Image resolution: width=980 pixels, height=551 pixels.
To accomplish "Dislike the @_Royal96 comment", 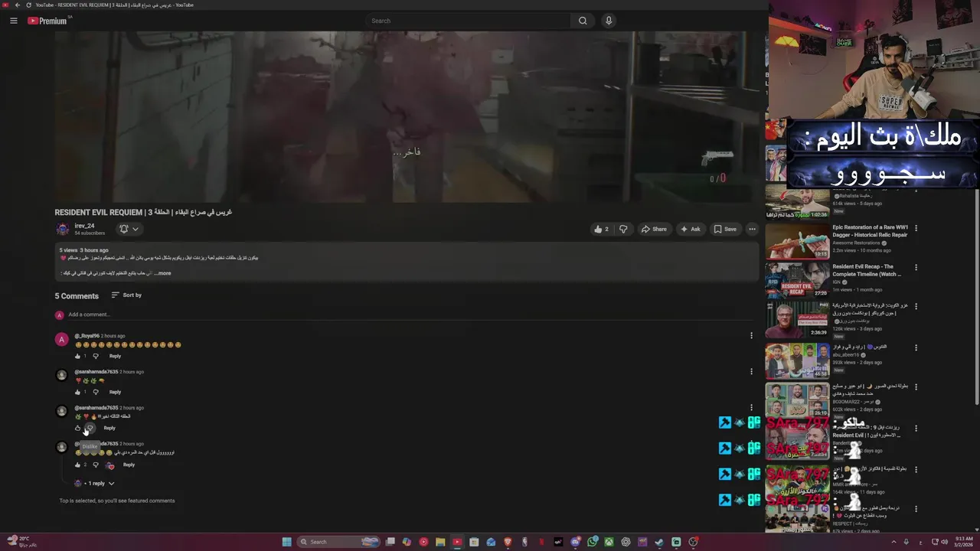I will coord(96,356).
